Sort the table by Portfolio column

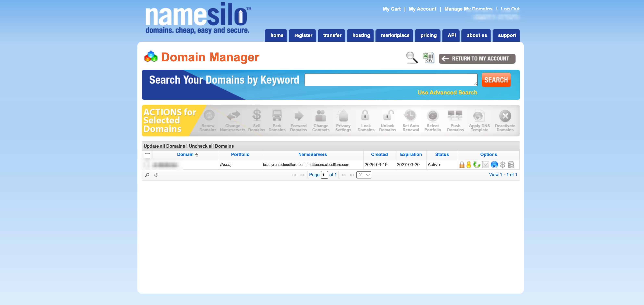coord(240,155)
